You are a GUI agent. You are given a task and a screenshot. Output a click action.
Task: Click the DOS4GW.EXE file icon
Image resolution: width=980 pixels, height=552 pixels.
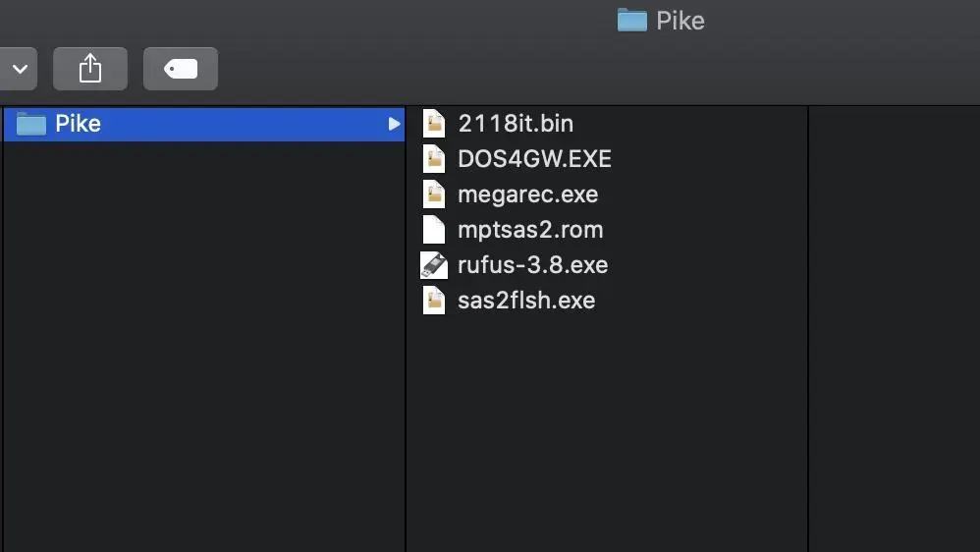click(434, 159)
